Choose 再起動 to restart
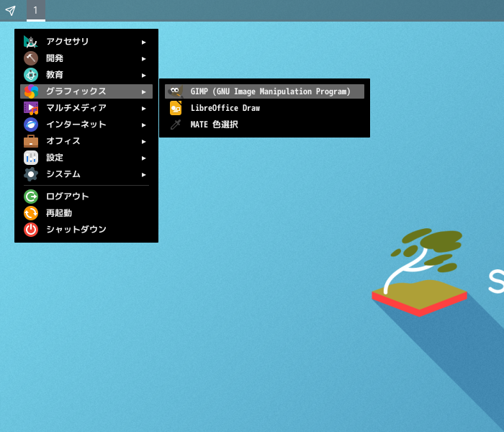The image size is (504, 432). [x=86, y=213]
